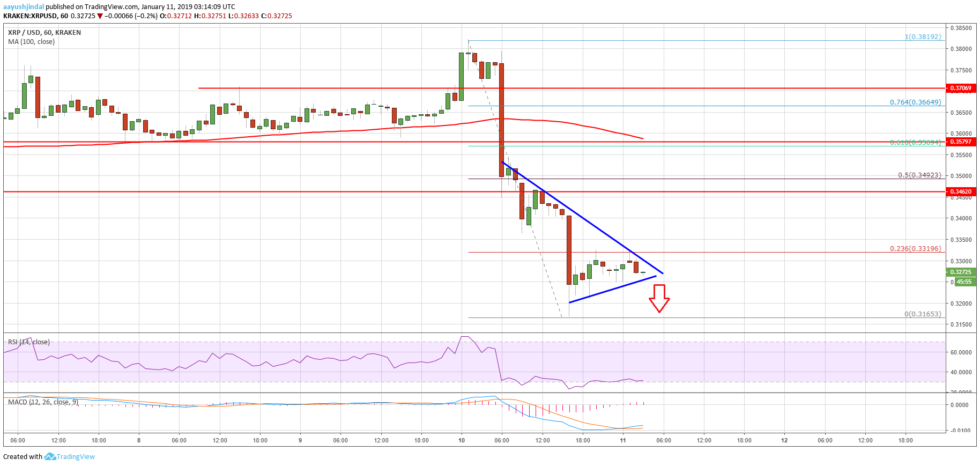
Task: Click the red down-triangle change indicator in header
Action: [x=100, y=16]
